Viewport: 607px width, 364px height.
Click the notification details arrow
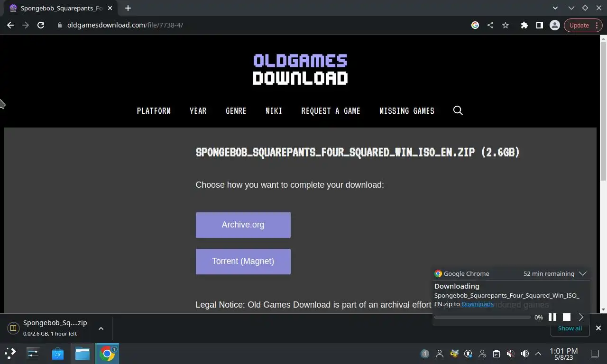click(x=581, y=317)
